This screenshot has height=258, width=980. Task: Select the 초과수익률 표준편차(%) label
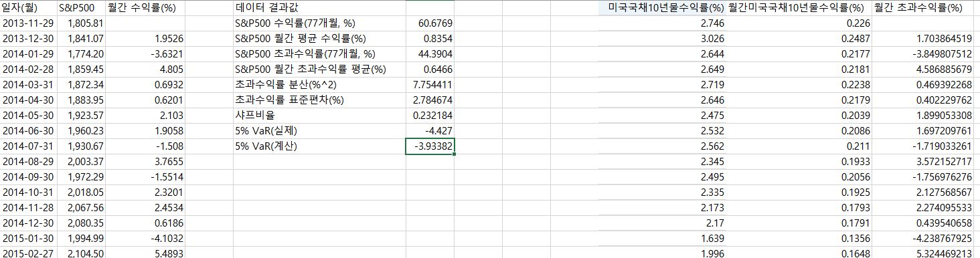(319, 100)
